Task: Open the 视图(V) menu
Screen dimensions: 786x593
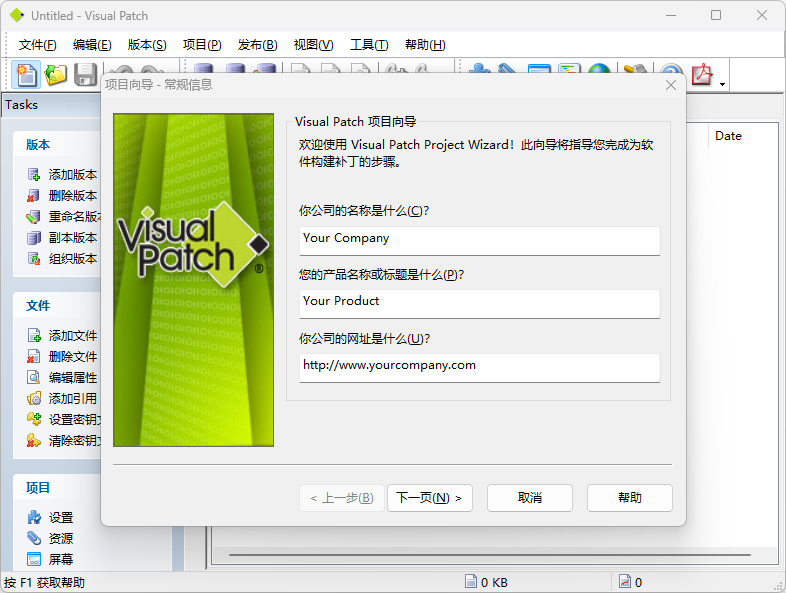Action: tap(313, 45)
